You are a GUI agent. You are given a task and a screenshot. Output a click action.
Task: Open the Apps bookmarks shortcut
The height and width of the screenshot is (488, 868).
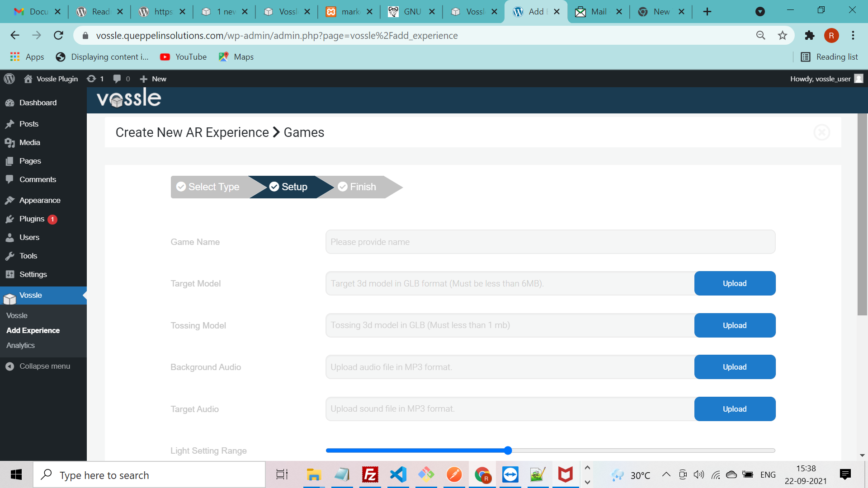pos(27,57)
